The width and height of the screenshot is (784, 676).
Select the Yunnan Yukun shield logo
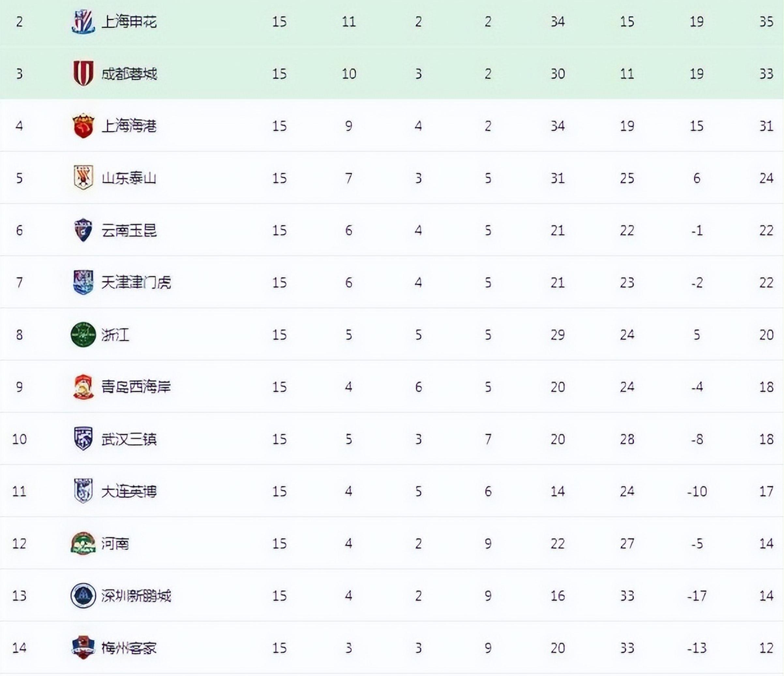point(83,230)
